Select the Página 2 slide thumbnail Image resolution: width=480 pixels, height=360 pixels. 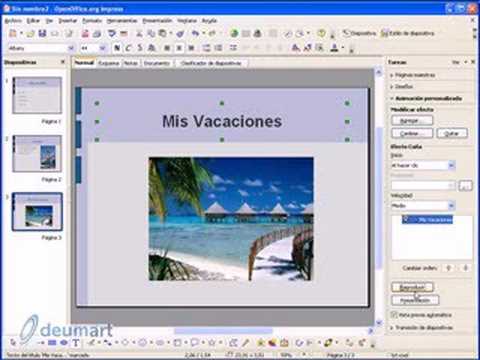pos(37,153)
